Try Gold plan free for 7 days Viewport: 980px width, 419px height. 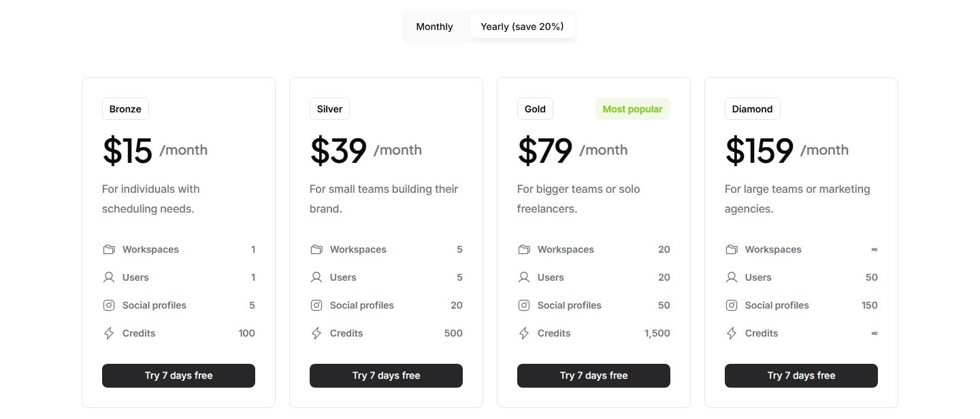tap(593, 375)
